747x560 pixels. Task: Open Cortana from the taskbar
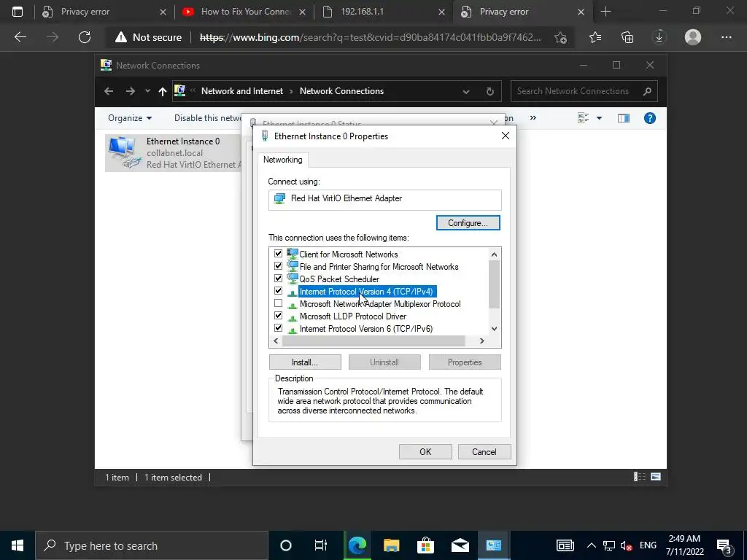pos(286,545)
